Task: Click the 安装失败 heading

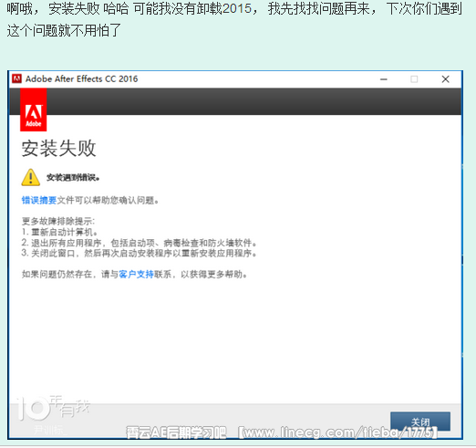Action: 58,149
